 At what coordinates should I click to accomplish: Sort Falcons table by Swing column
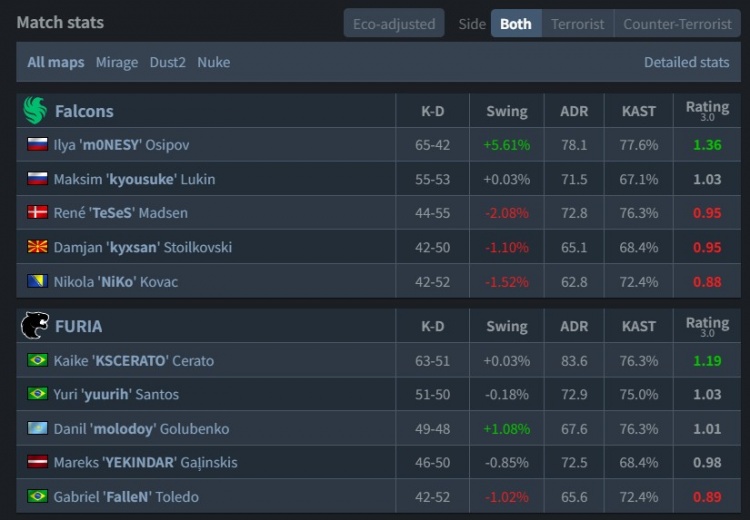pyautogui.click(x=506, y=111)
